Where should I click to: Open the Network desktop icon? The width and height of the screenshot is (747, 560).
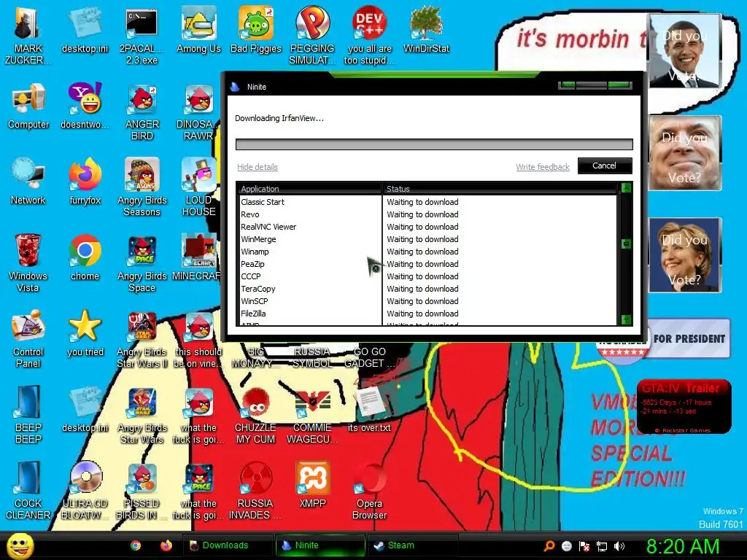28,181
